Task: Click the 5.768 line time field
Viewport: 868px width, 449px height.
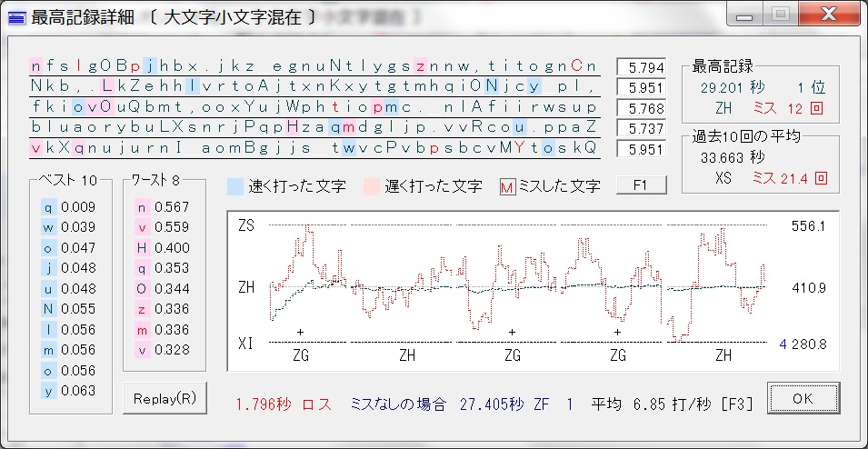Action: click(x=640, y=108)
